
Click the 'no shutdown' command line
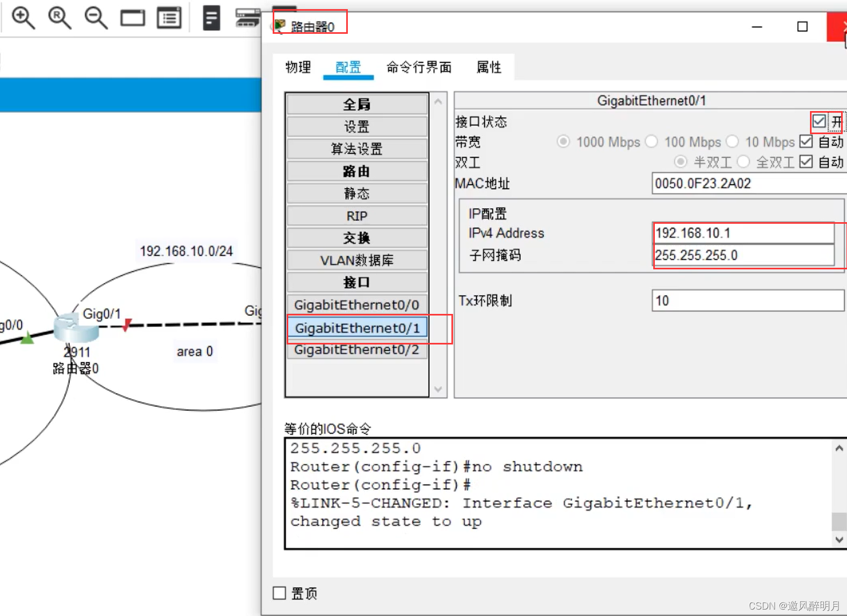tap(436, 467)
